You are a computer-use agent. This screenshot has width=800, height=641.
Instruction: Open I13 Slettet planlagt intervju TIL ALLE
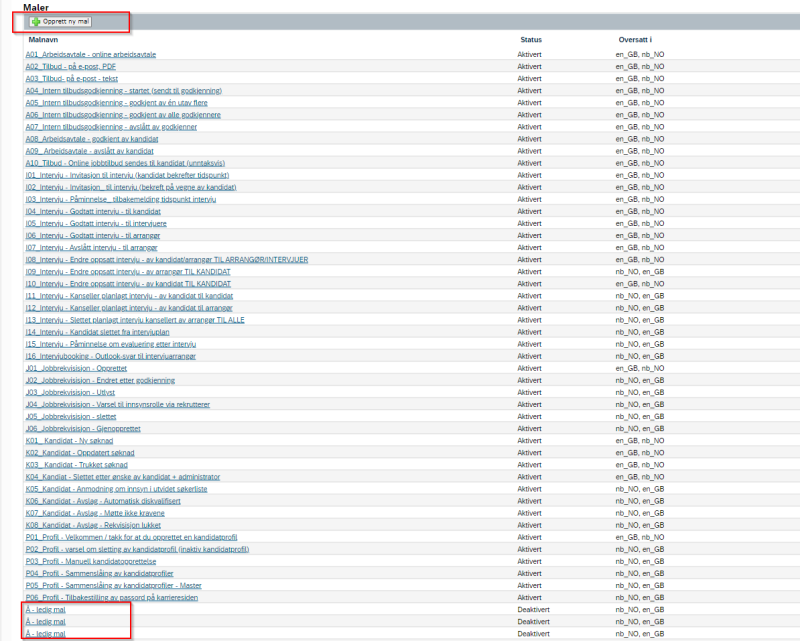pyautogui.click(x=135, y=320)
